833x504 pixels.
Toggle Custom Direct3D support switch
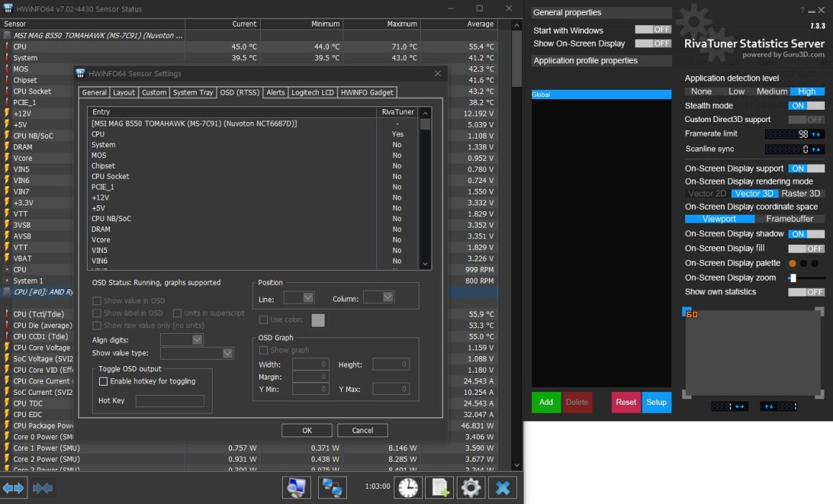click(806, 119)
